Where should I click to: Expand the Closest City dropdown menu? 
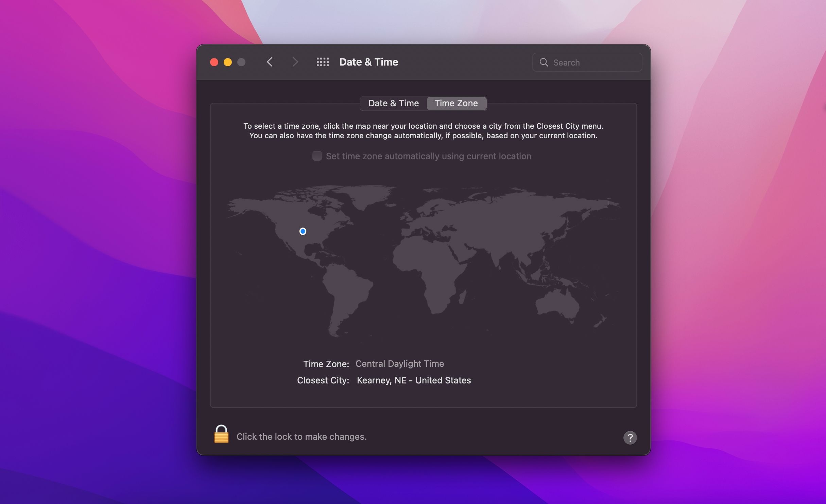click(413, 380)
